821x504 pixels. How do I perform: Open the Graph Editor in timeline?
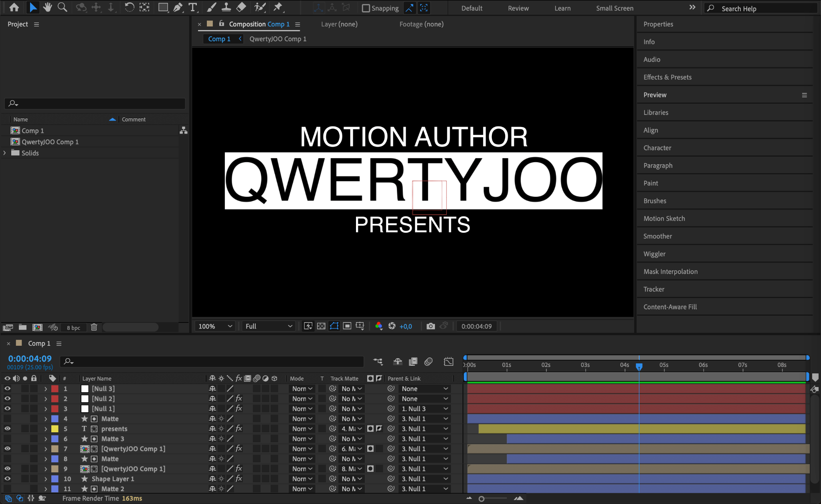point(449,361)
